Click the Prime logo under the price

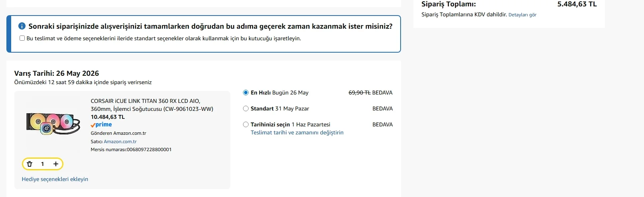click(x=101, y=125)
